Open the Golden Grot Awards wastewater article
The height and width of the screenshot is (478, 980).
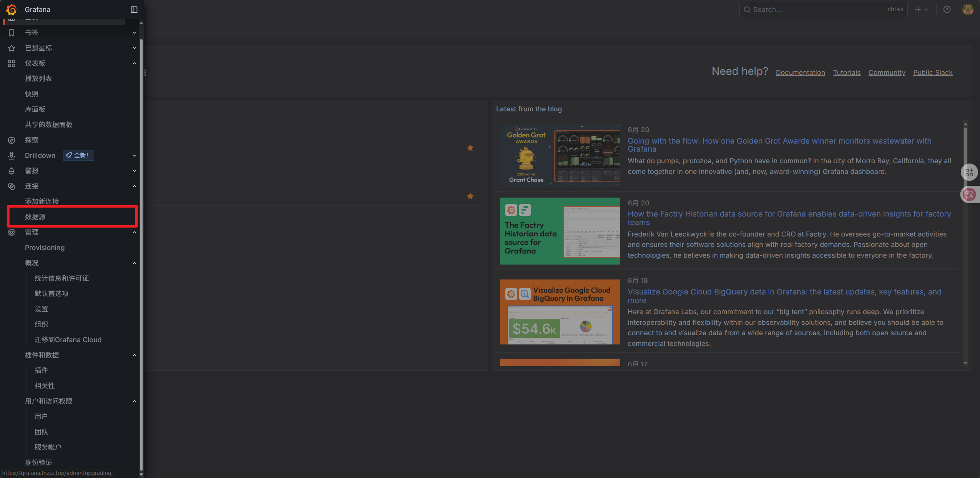tap(779, 145)
